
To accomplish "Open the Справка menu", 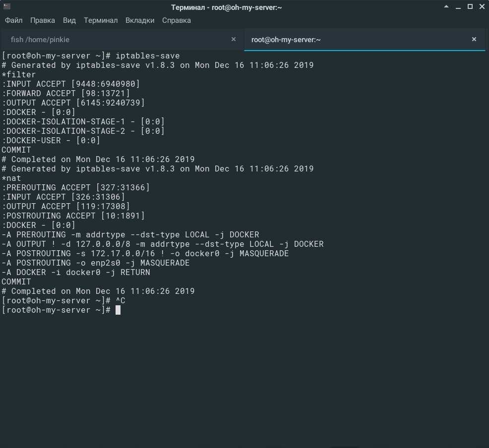I will [x=177, y=20].
